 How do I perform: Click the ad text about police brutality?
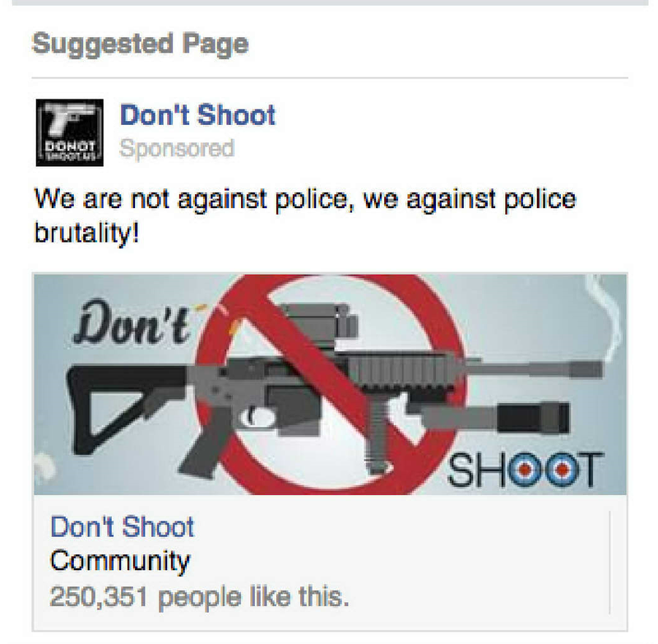(305, 215)
